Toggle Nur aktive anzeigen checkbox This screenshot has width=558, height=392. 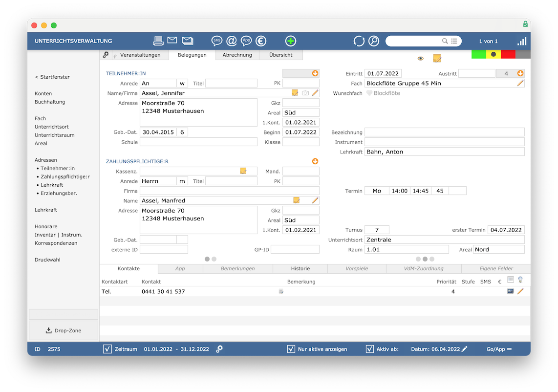291,349
